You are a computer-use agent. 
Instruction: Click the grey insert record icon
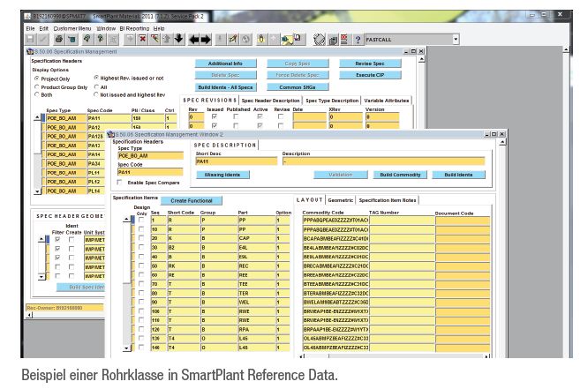click(130, 39)
